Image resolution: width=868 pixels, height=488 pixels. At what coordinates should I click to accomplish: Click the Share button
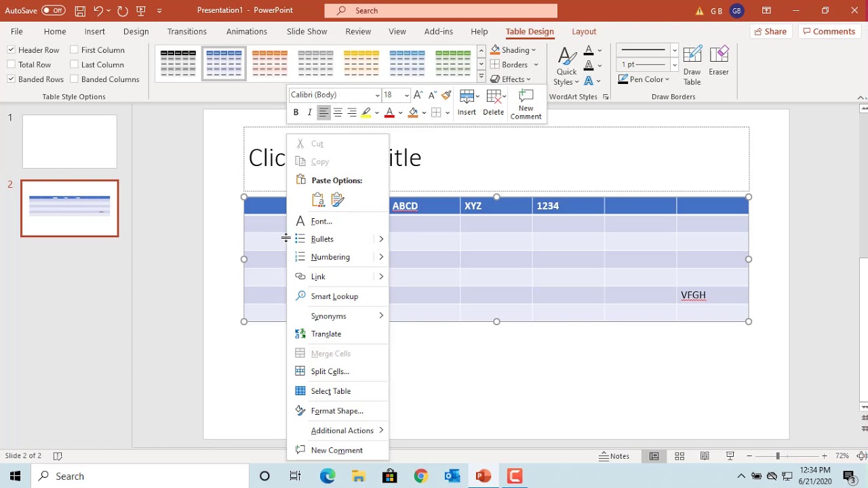(x=770, y=31)
